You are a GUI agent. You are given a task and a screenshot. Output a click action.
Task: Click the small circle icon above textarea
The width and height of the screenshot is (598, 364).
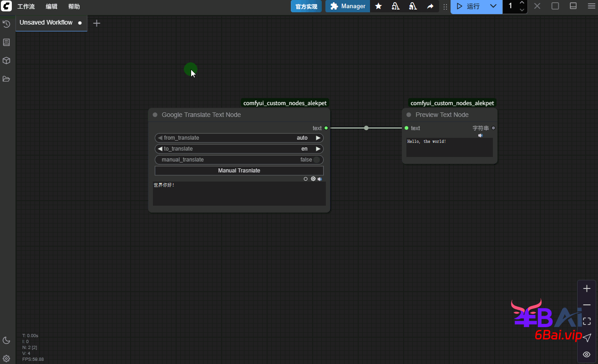tap(306, 179)
